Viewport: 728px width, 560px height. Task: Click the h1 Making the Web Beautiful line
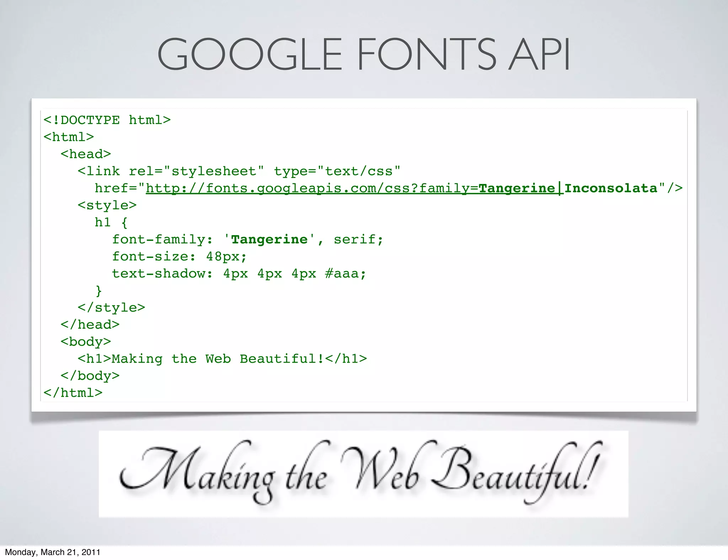222,359
